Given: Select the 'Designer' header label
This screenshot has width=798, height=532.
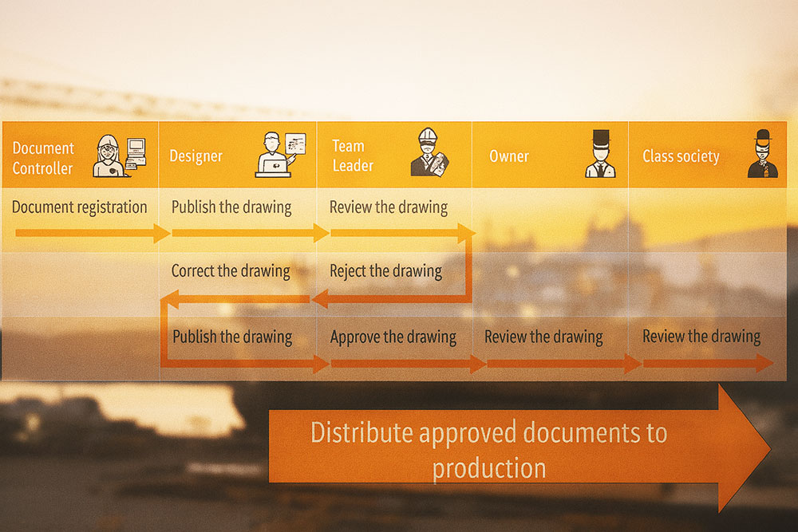Looking at the screenshot, I should [x=196, y=156].
